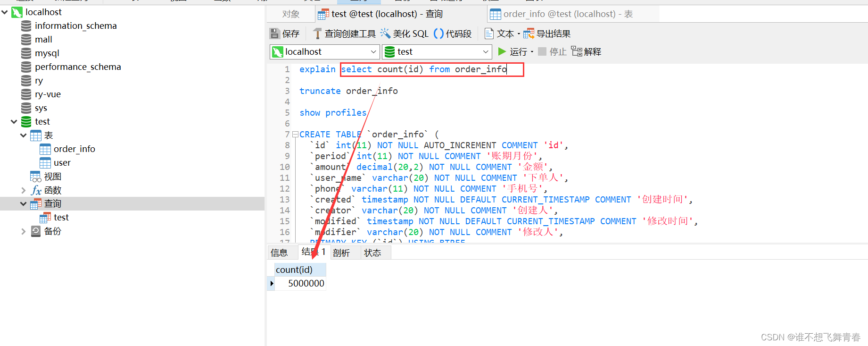This screenshot has width=868, height=346.
Task: Collapse the localhost connection node
Action: click(5, 12)
